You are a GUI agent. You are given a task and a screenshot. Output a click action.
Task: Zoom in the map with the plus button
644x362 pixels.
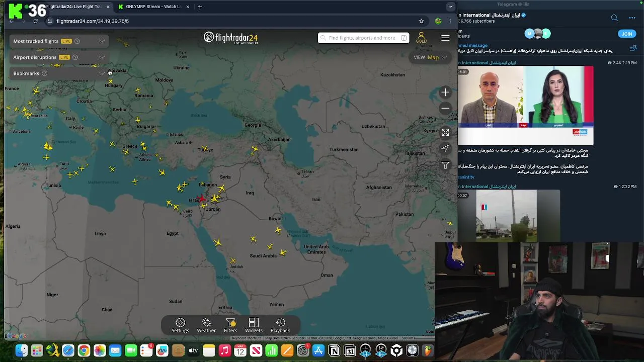(445, 92)
